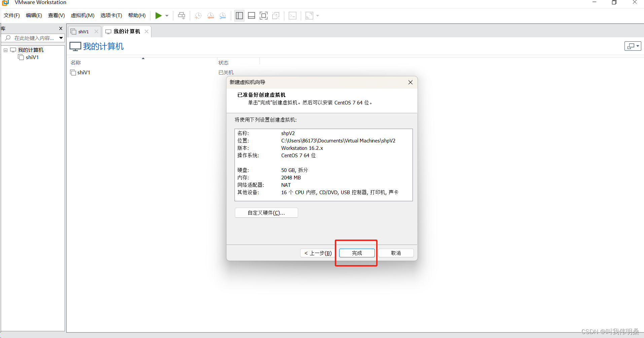Click the library search input field
This screenshot has height=338, width=644.
(30, 38)
